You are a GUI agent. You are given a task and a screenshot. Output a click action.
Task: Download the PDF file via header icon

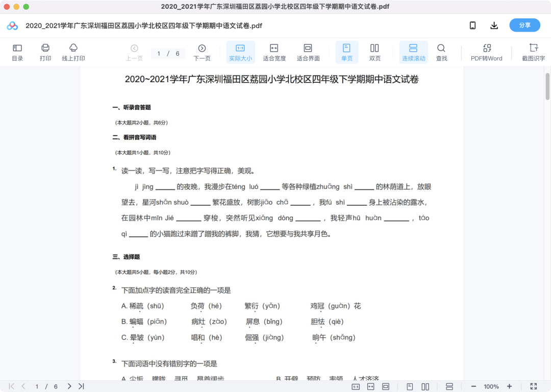tap(494, 26)
